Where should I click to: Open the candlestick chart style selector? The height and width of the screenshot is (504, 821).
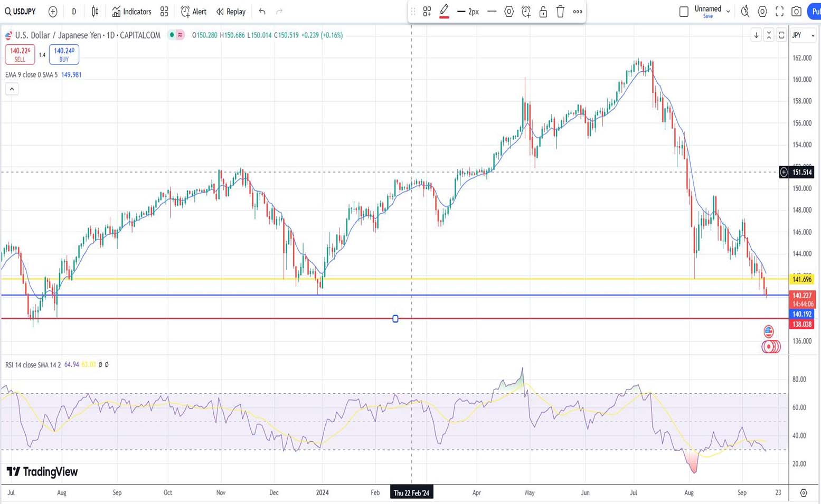95,12
